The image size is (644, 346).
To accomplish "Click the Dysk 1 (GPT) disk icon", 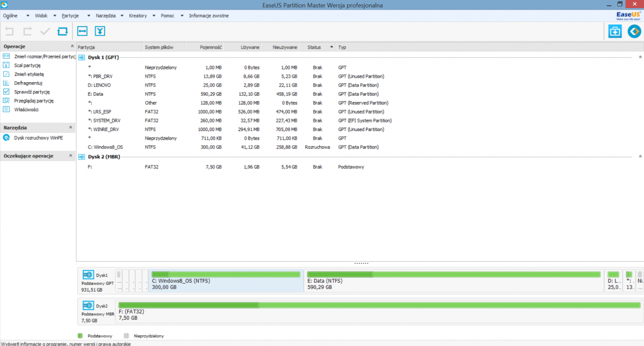I will (82, 57).
